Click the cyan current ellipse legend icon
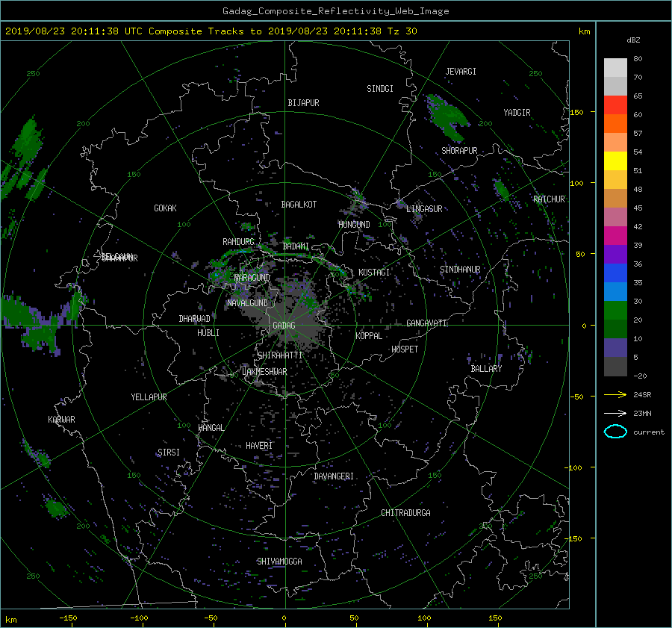This screenshot has height=628, width=672. click(615, 432)
